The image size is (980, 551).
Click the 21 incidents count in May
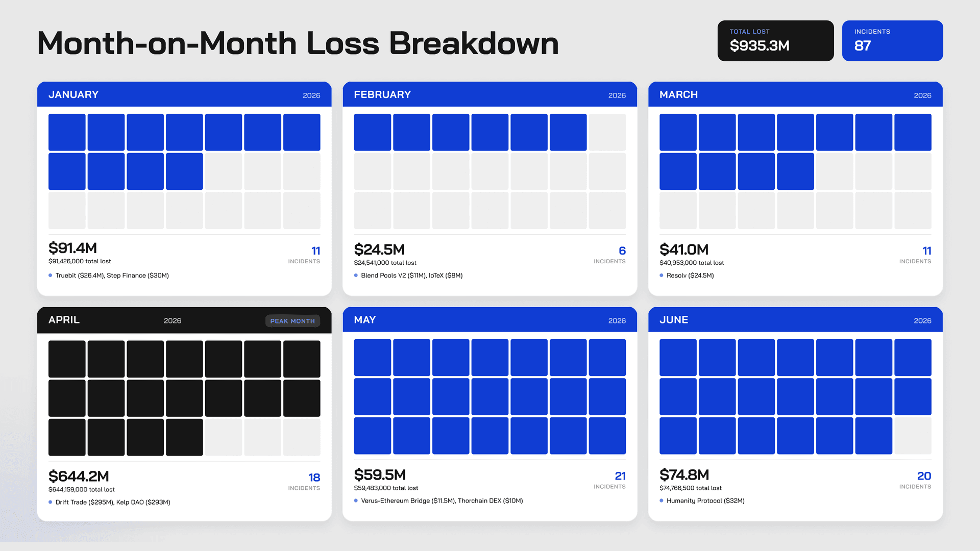620,475
